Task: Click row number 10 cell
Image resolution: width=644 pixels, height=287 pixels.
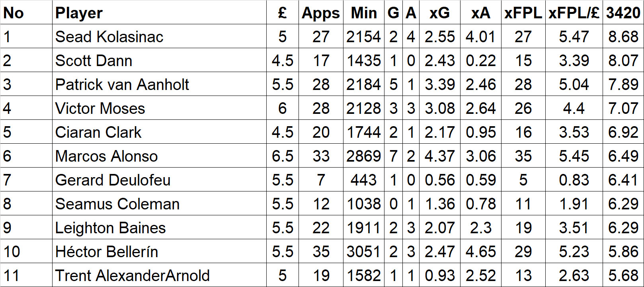Action: [x=26, y=251]
